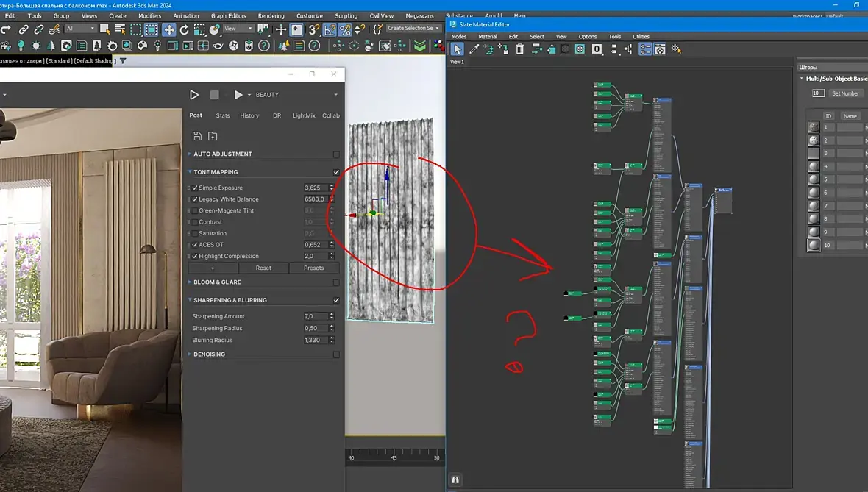Expand the Auto Adjustment section

189,154
